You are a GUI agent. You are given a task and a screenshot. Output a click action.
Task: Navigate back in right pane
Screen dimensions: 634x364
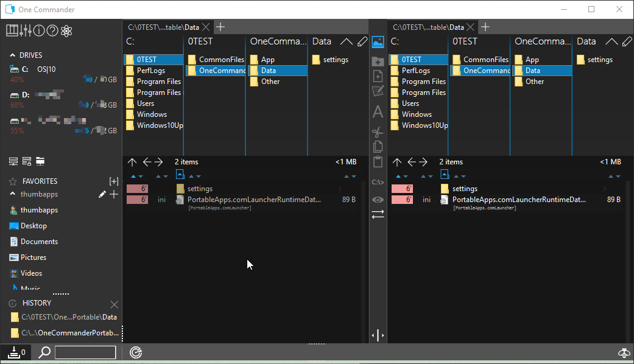412,162
